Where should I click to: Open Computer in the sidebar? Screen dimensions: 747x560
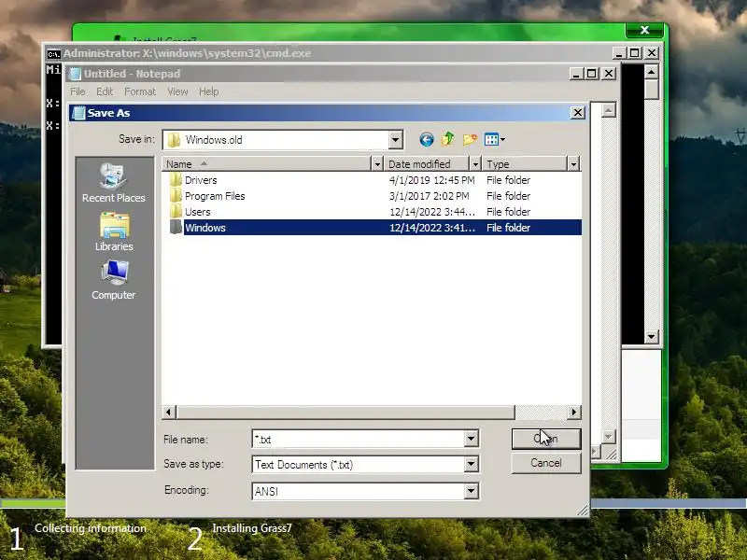point(113,281)
